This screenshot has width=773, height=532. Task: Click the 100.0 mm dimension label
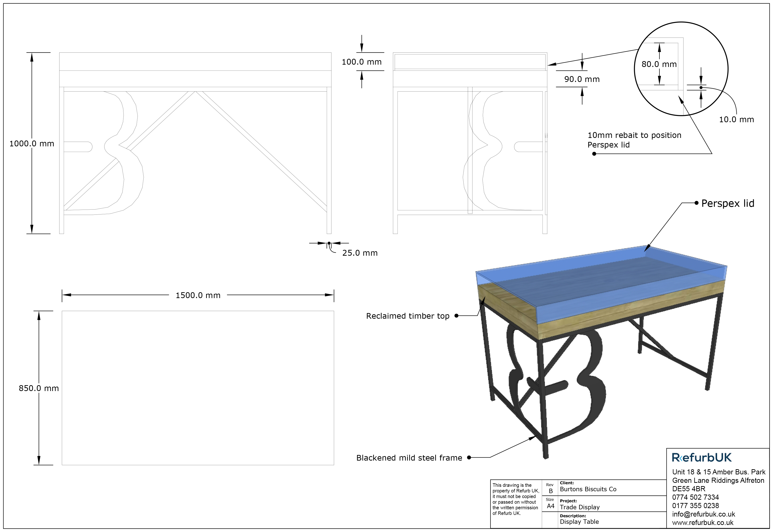pyautogui.click(x=361, y=62)
